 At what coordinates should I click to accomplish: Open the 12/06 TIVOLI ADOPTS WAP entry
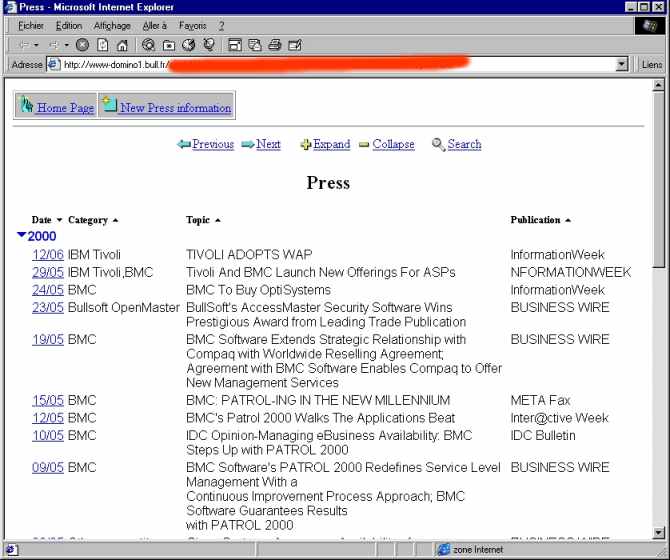pyautogui.click(x=48, y=255)
